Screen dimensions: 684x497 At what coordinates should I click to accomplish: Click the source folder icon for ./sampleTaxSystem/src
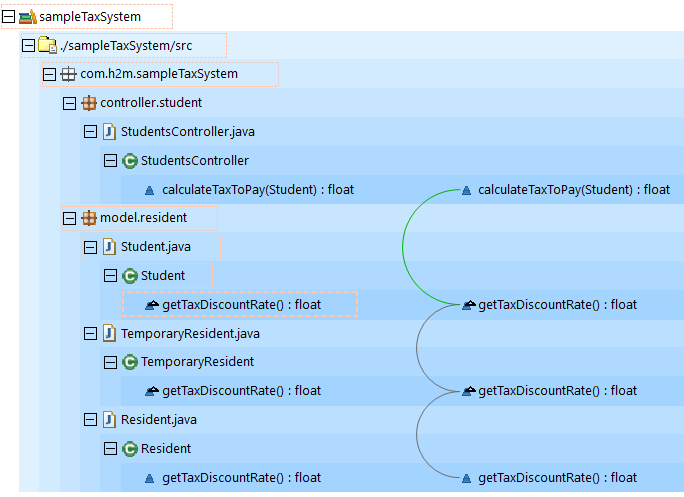48,45
